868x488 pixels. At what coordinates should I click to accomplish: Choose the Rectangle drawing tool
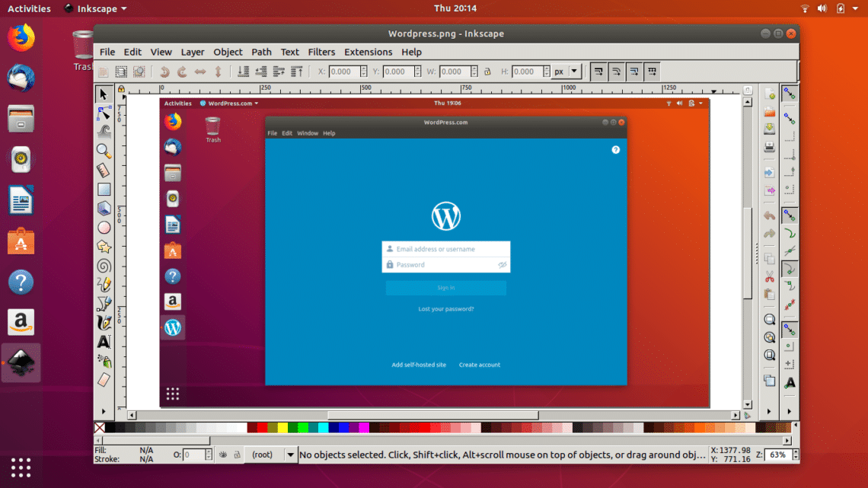(104, 190)
